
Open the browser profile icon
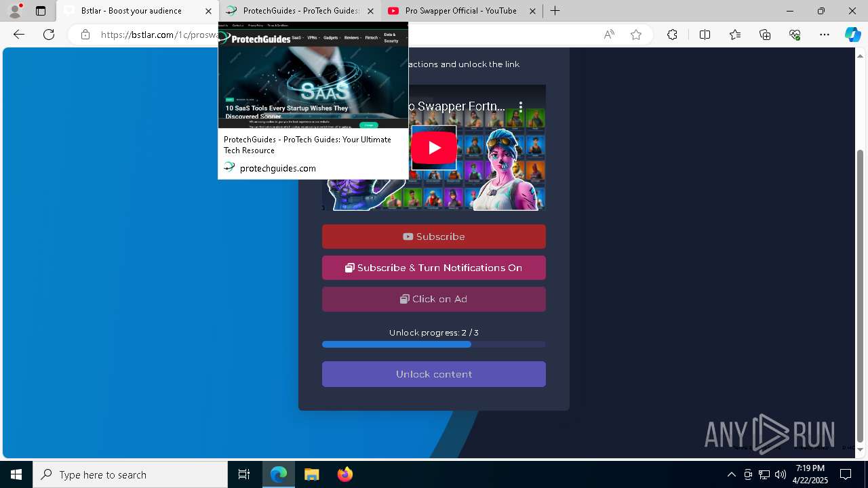coord(15,11)
